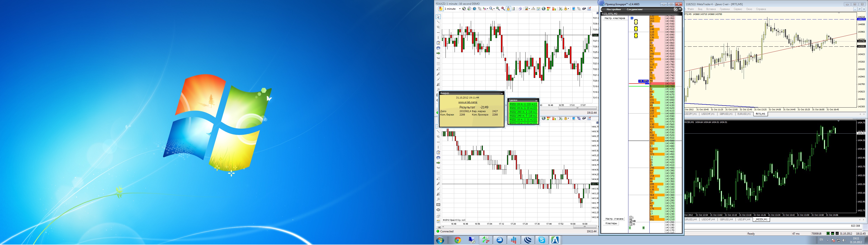Select the pointer tool in upper chart sidebar

click(438, 17)
